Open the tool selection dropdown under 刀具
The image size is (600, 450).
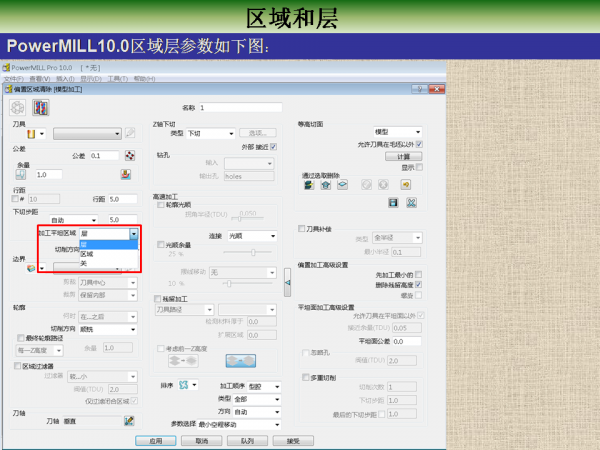pyautogui.click(x=87, y=134)
